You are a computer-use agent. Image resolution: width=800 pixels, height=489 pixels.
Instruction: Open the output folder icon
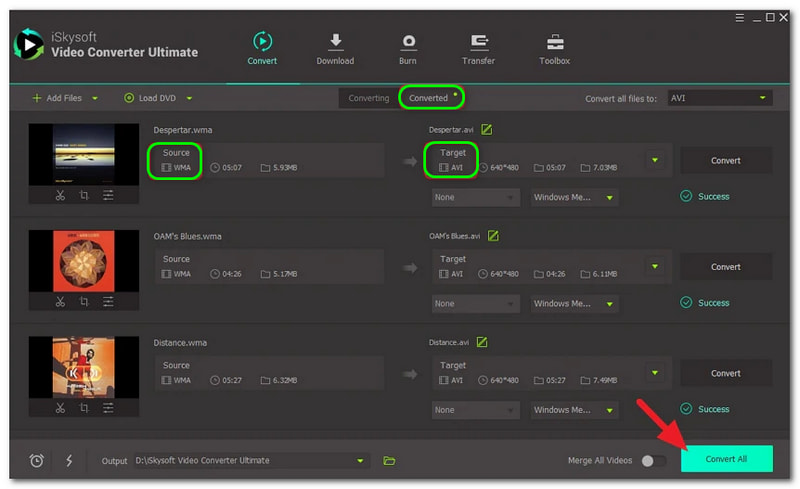point(389,460)
